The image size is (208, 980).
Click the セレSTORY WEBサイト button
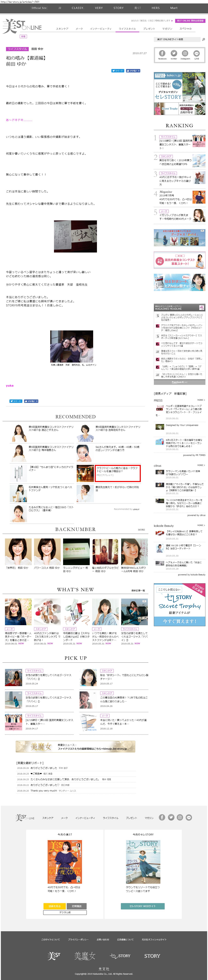coord(143,906)
